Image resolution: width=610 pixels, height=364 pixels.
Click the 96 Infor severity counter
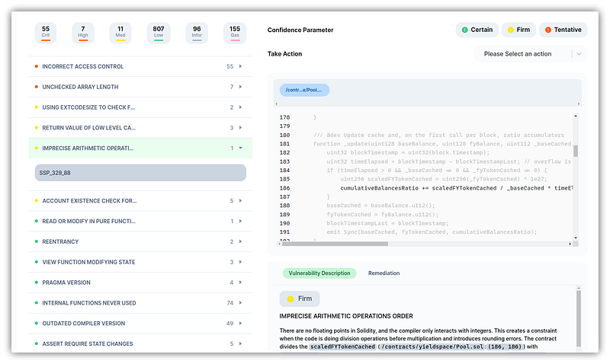pos(197,32)
